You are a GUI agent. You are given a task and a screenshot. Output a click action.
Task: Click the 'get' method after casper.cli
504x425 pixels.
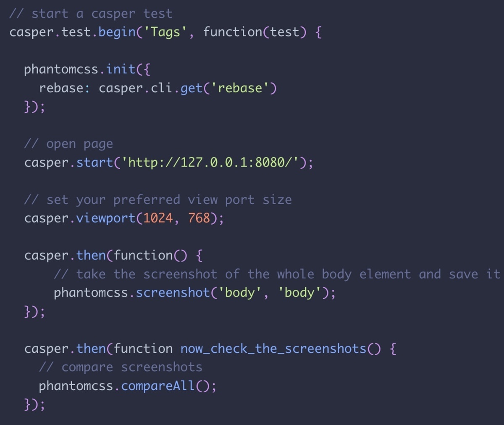(192, 88)
